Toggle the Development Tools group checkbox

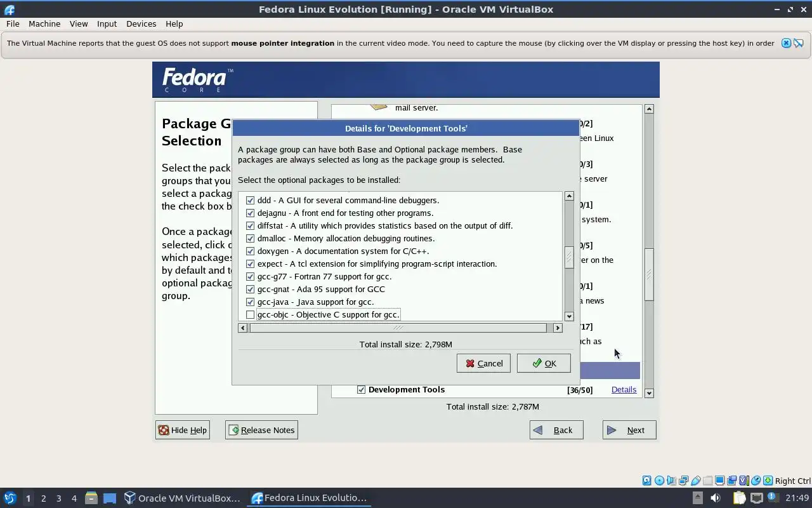pos(361,389)
